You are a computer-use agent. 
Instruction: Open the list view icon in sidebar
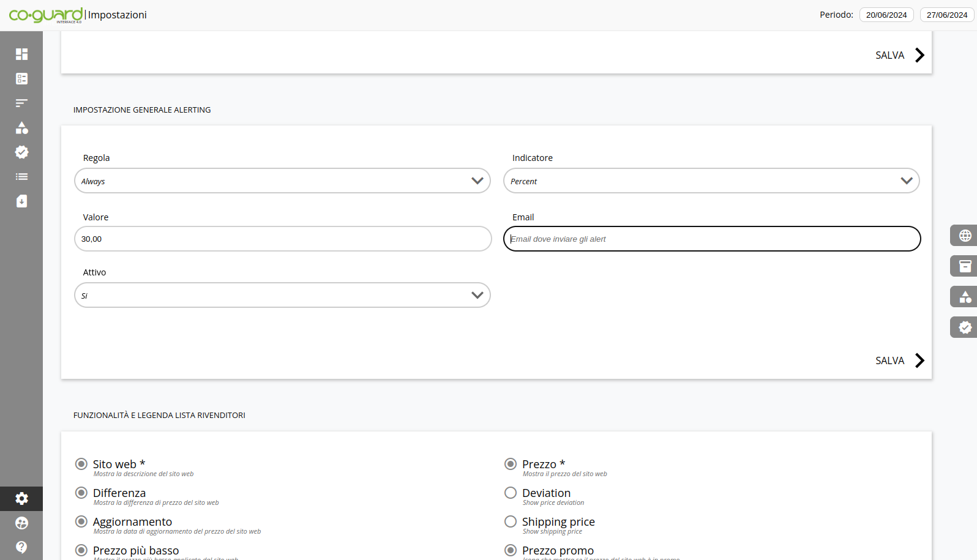point(21,177)
